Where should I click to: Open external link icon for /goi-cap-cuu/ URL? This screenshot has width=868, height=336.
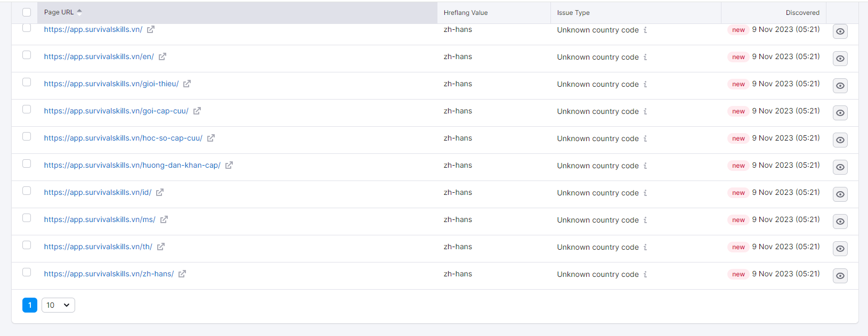point(197,111)
